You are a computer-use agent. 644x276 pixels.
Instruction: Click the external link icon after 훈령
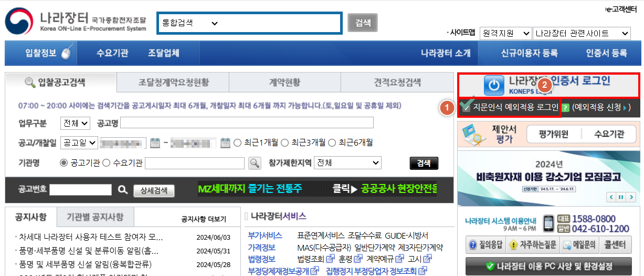(358, 259)
